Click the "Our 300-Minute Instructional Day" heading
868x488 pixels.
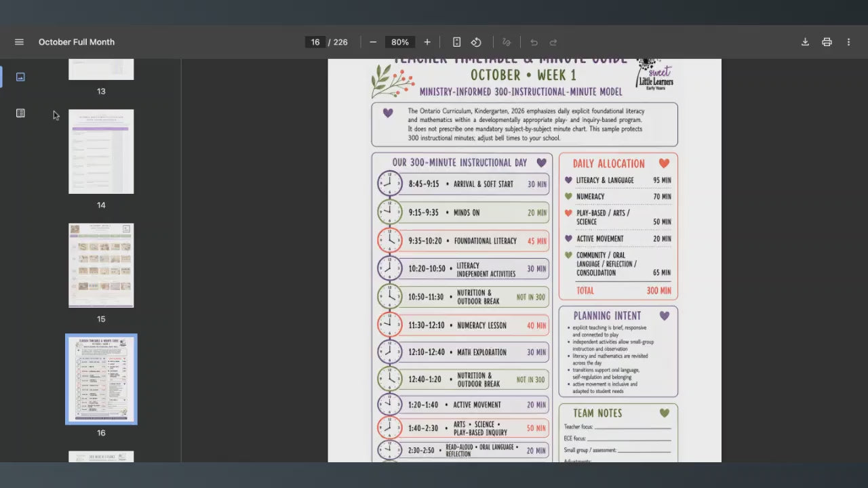(460, 163)
